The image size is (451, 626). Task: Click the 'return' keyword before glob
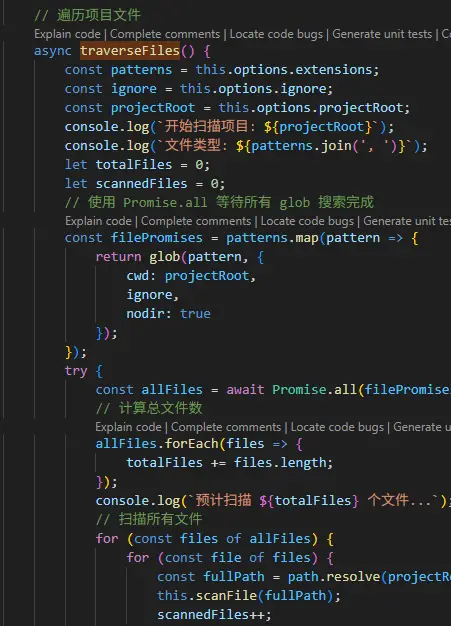(x=118, y=257)
